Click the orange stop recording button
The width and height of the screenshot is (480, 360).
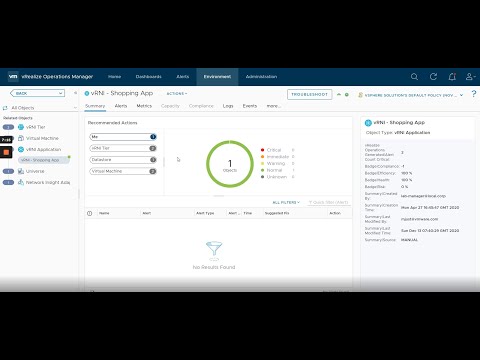tap(6, 152)
